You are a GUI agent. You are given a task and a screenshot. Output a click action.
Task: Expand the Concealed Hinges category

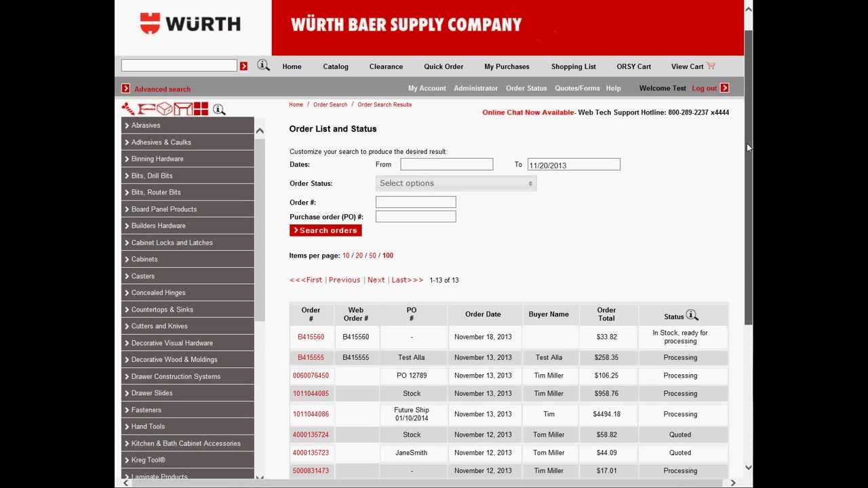tap(187, 293)
